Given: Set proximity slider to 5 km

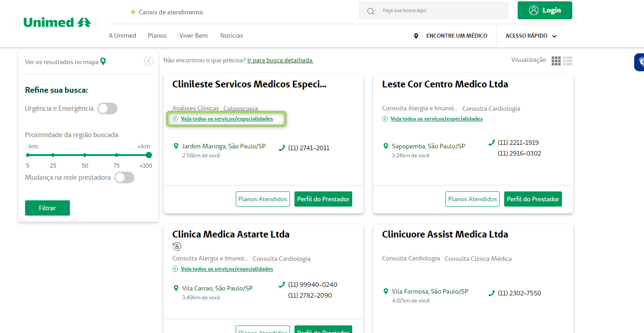Looking at the screenshot, I should click(x=28, y=155).
